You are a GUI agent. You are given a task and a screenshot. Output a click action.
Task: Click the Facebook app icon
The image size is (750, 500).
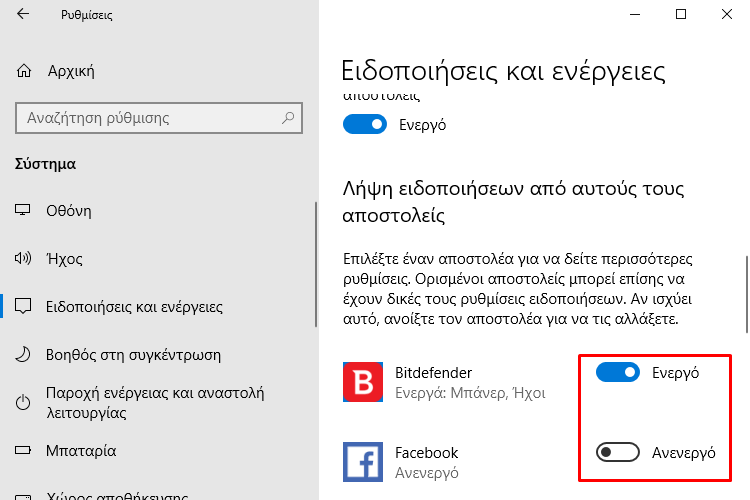point(363,462)
